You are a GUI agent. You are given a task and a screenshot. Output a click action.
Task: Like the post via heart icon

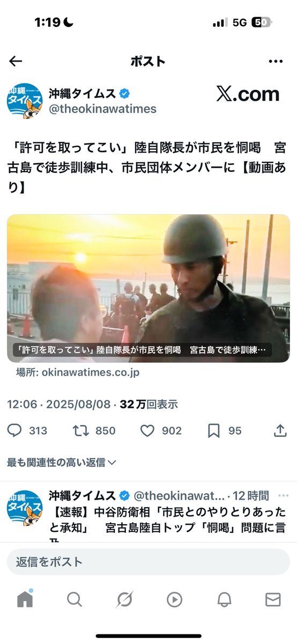tap(147, 430)
